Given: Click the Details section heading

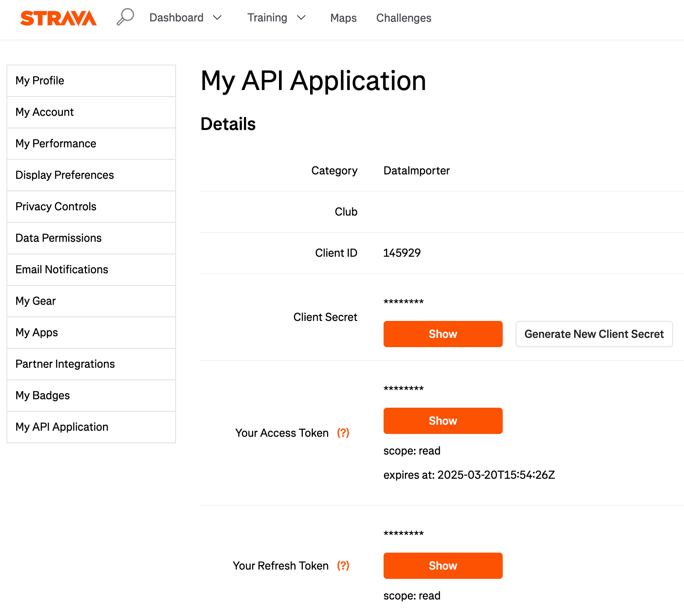Looking at the screenshot, I should tap(228, 124).
